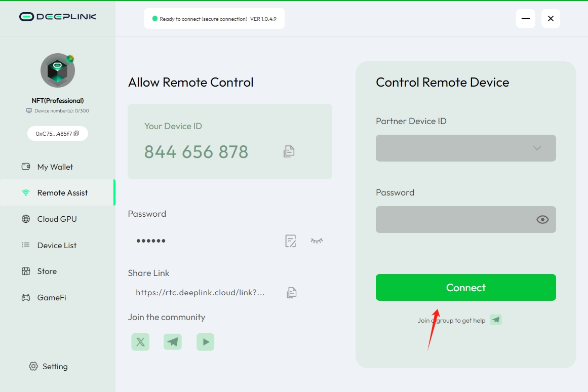The height and width of the screenshot is (392, 588).
Task: Click Join a group to get help link
Action: [x=451, y=321]
